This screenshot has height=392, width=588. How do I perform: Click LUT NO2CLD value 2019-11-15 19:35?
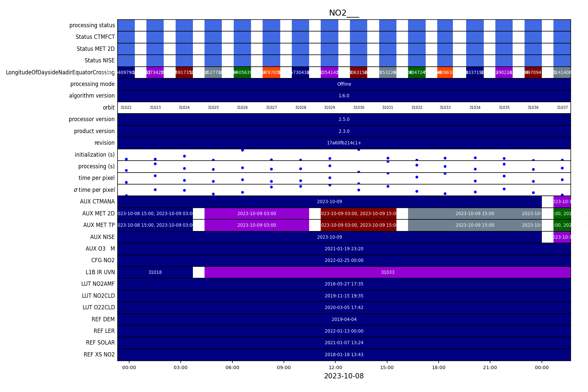(x=344, y=296)
